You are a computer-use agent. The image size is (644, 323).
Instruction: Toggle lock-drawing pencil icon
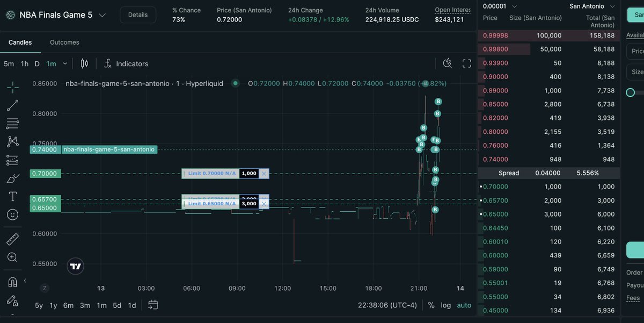tap(12, 300)
